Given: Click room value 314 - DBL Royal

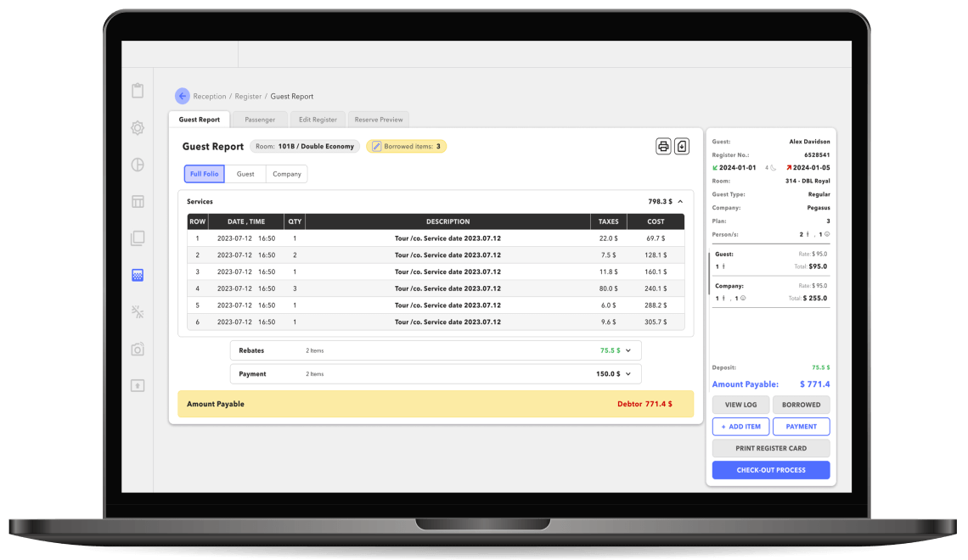Looking at the screenshot, I should pos(808,181).
